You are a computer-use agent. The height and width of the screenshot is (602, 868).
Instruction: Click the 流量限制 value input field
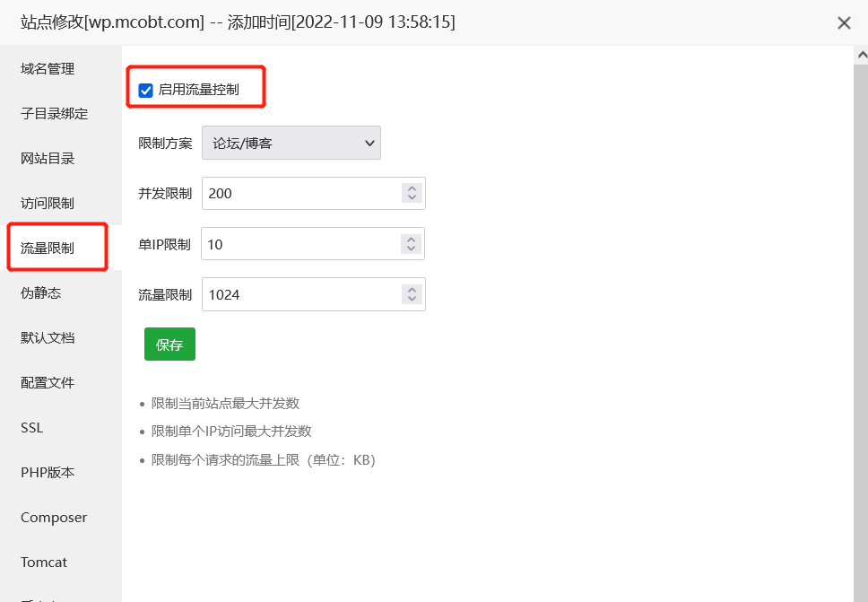(300, 294)
